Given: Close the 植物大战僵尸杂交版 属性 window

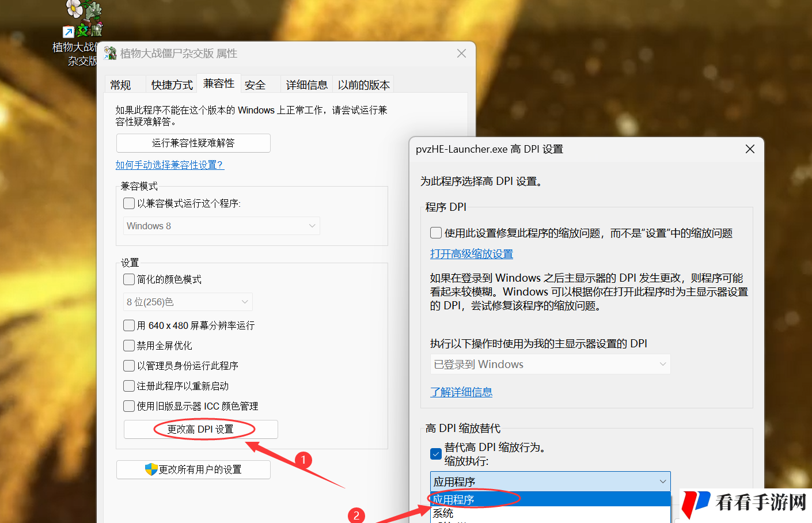Looking at the screenshot, I should click(461, 54).
